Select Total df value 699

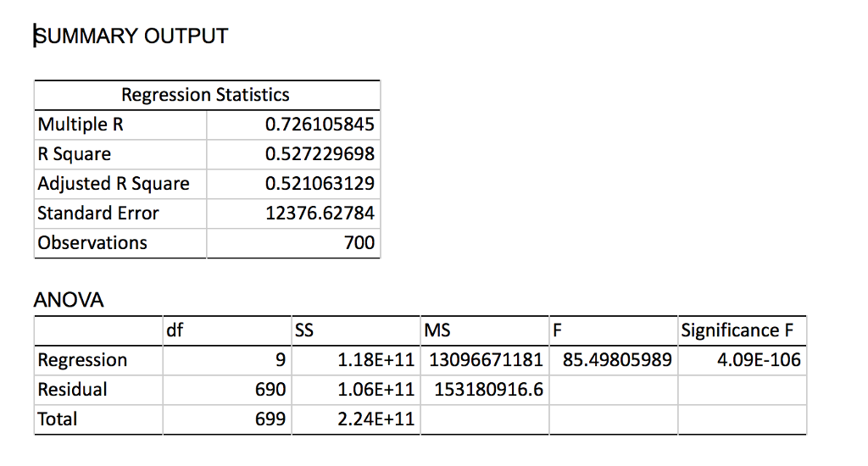270,419
